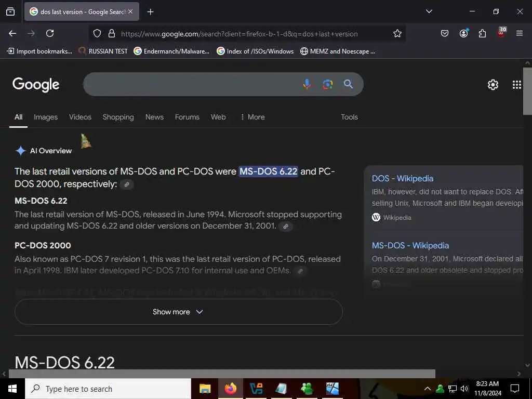Open the MEMZ and Noescape bookmark
Screen dimensions: 532x399
[338, 51]
